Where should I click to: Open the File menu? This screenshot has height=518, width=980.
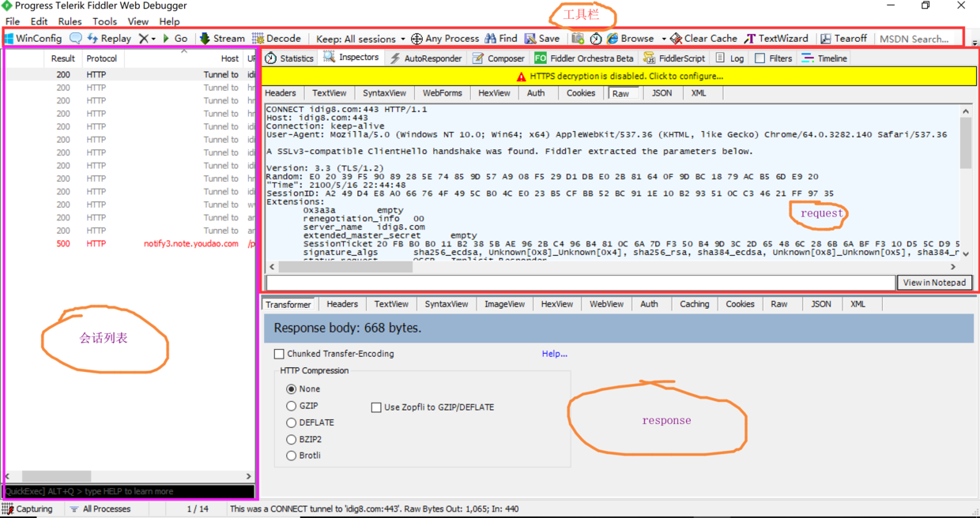pos(13,21)
